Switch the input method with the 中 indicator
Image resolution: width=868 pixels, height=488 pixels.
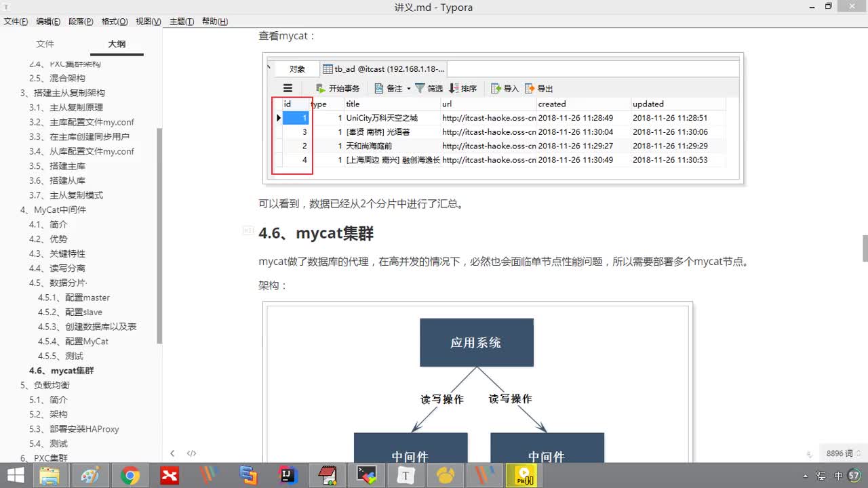point(839,476)
